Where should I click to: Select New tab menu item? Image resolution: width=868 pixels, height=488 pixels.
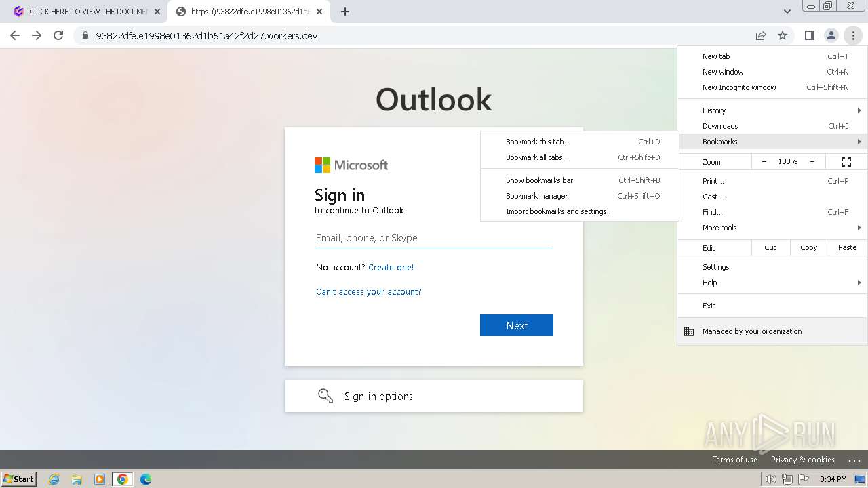(x=772, y=56)
